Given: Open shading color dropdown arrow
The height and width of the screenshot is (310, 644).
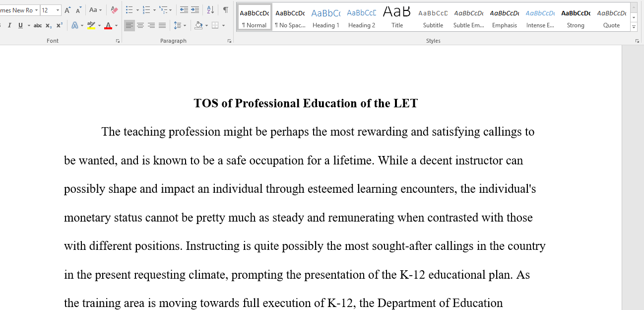Looking at the screenshot, I should pos(206,25).
